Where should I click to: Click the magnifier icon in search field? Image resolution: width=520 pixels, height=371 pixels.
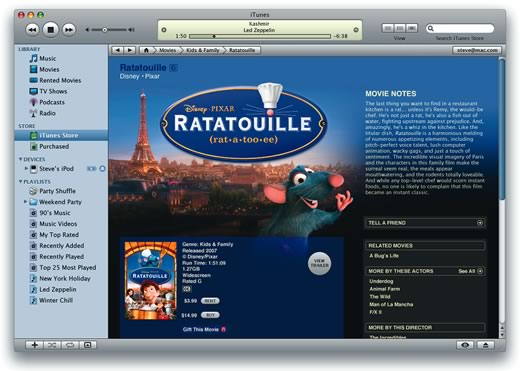[431, 28]
